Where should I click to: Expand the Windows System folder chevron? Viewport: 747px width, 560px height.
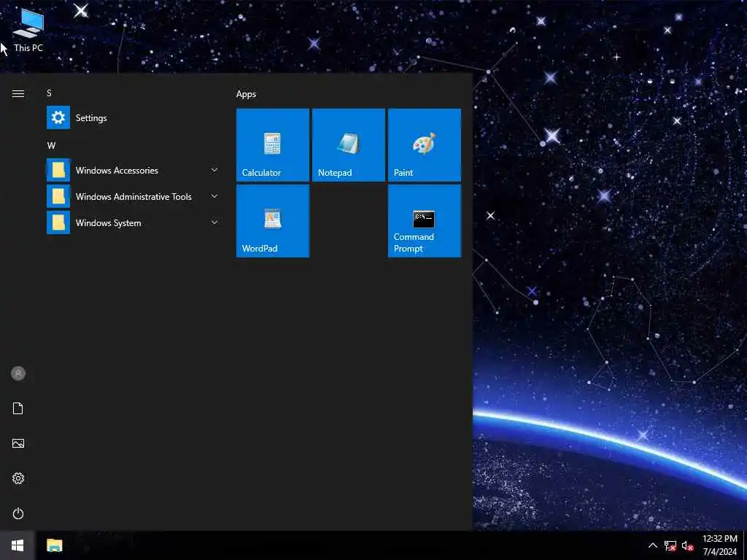tap(214, 222)
